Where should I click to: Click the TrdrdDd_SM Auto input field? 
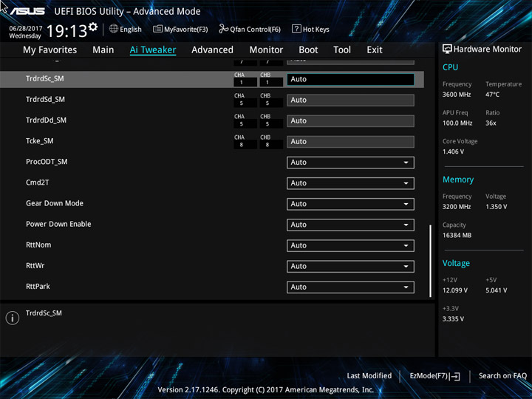(350, 120)
